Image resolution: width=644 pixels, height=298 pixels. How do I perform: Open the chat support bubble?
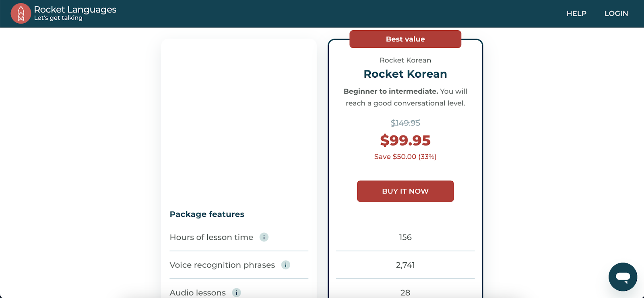click(623, 277)
